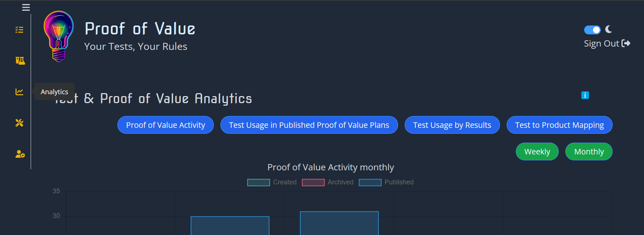Click the Archived color swatch in legend

pyautogui.click(x=313, y=182)
